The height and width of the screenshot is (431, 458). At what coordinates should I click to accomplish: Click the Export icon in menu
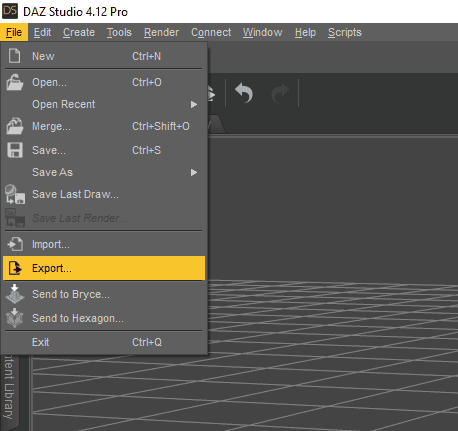click(x=15, y=268)
